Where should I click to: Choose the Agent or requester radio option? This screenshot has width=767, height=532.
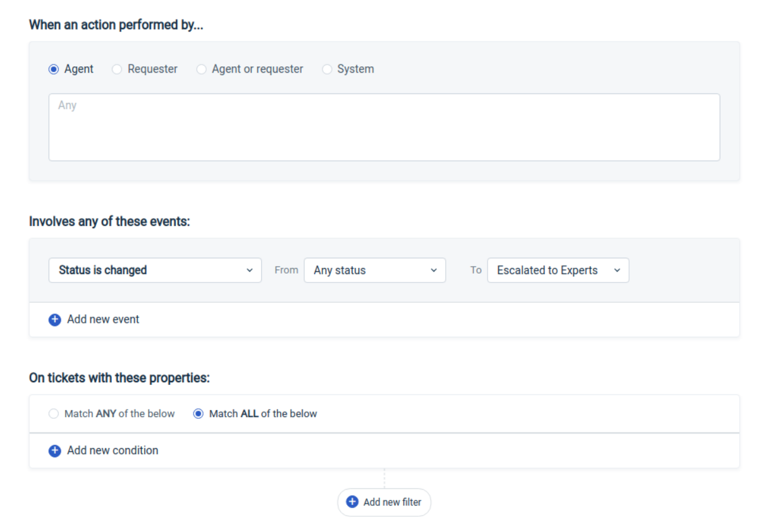coord(201,70)
